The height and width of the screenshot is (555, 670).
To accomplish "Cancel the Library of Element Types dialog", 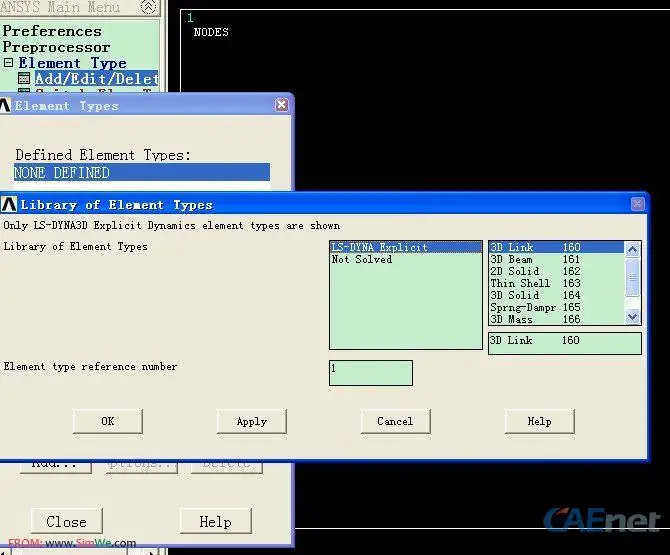I will [395, 421].
